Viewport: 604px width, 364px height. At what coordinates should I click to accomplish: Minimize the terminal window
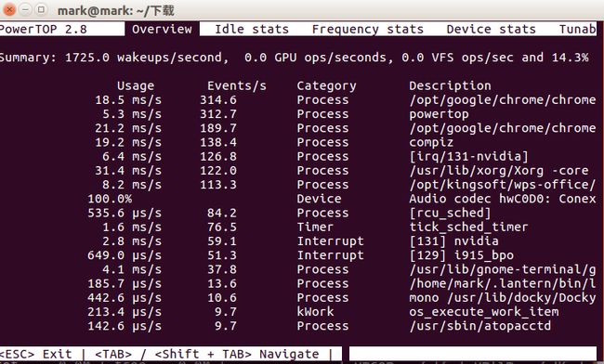pyautogui.click(x=25, y=9)
